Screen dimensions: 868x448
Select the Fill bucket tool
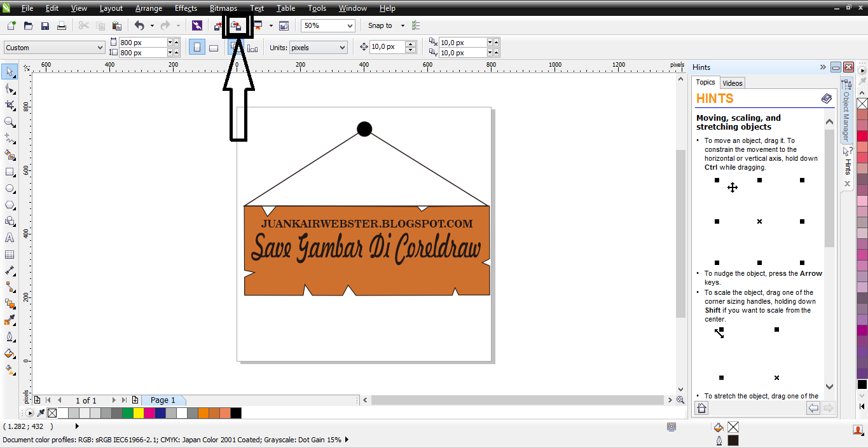coord(10,353)
